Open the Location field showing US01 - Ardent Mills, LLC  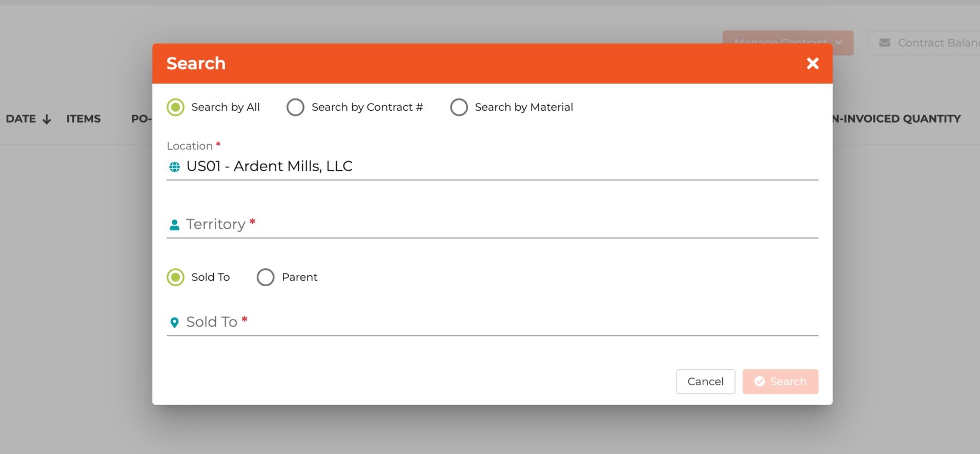point(492,167)
